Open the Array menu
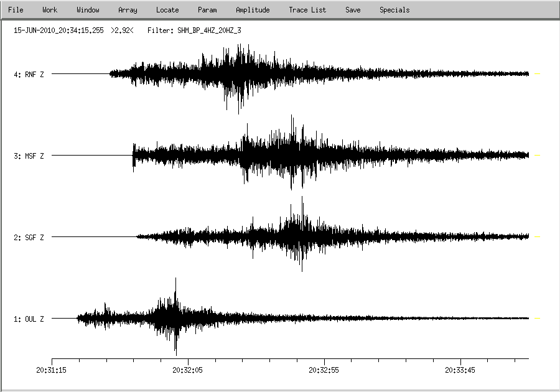This screenshot has width=560, height=392. (128, 10)
